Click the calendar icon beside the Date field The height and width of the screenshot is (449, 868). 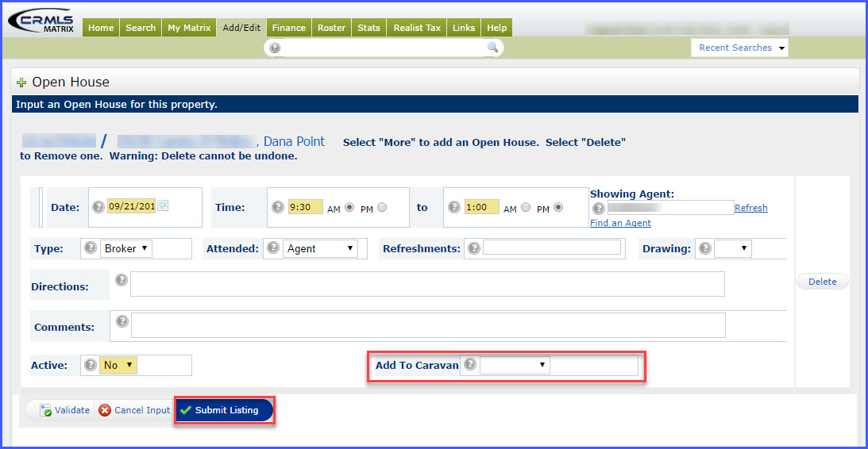click(162, 206)
